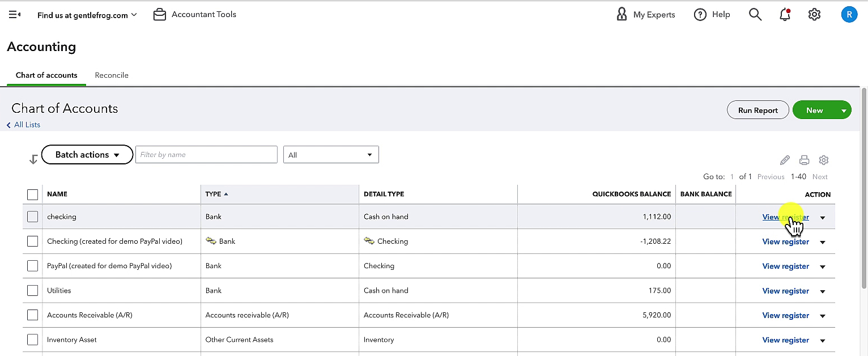This screenshot has width=868, height=356.
Task: Open table settings gear icon
Action: (x=824, y=160)
